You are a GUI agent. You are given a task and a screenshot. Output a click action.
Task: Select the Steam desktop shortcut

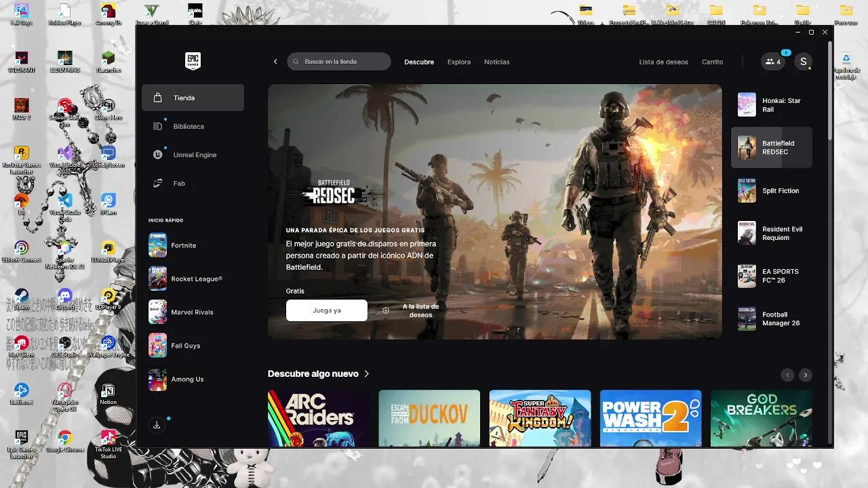coord(21,298)
